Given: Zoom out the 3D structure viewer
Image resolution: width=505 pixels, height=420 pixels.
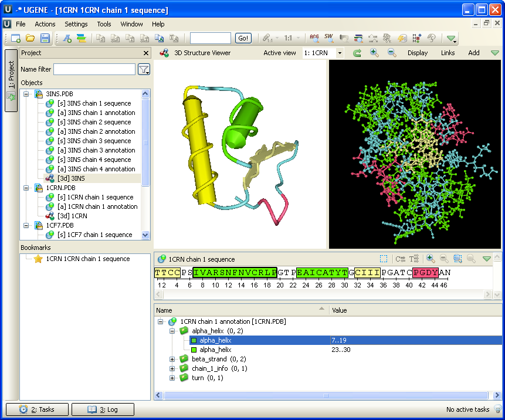Looking at the screenshot, I should tap(392, 53).
